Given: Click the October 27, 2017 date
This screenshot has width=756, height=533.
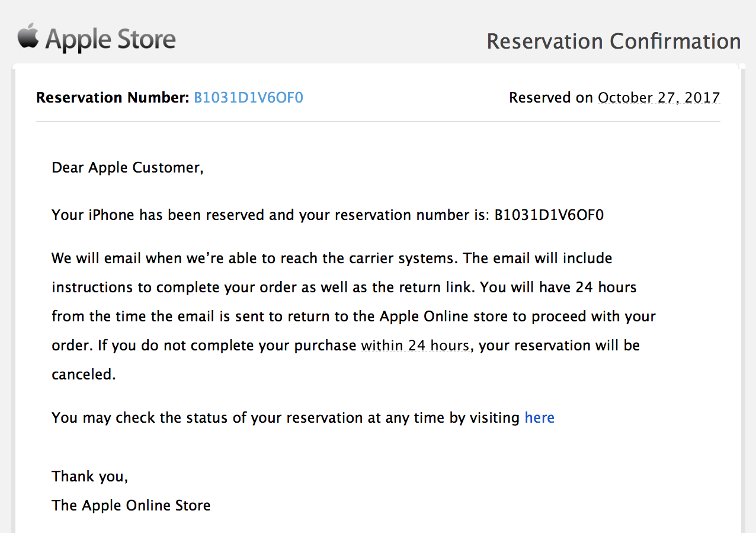Looking at the screenshot, I should point(659,98).
